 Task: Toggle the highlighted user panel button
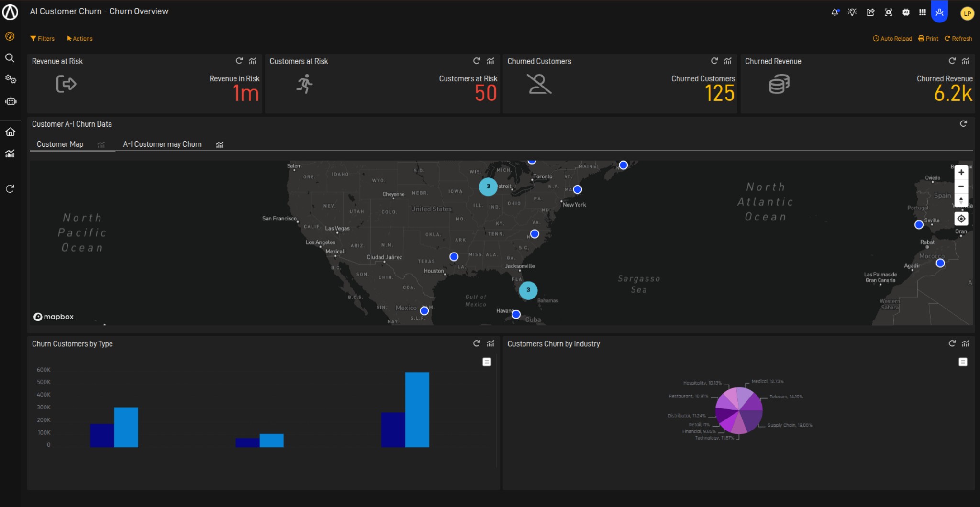pos(939,12)
